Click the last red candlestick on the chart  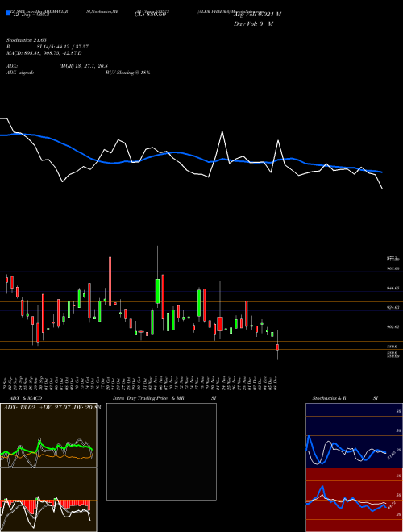(x=277, y=347)
